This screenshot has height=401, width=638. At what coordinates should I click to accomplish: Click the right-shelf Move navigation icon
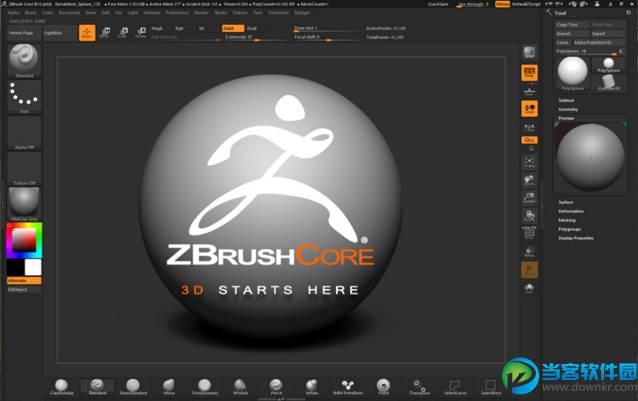pos(529,180)
